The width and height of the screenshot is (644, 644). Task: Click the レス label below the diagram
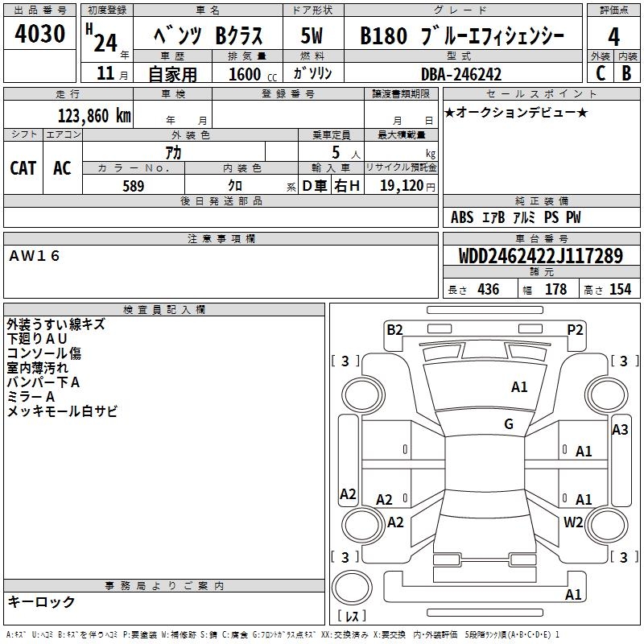(352, 617)
